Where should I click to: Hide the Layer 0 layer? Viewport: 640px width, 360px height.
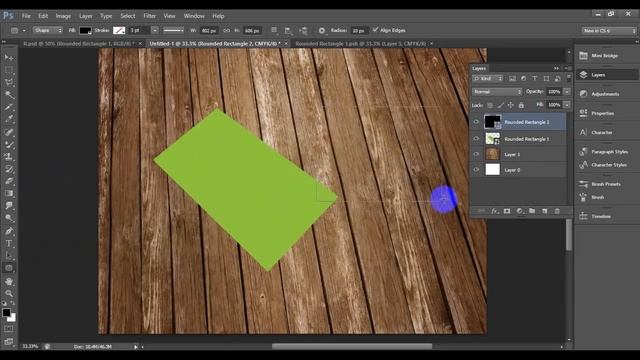(x=476, y=169)
